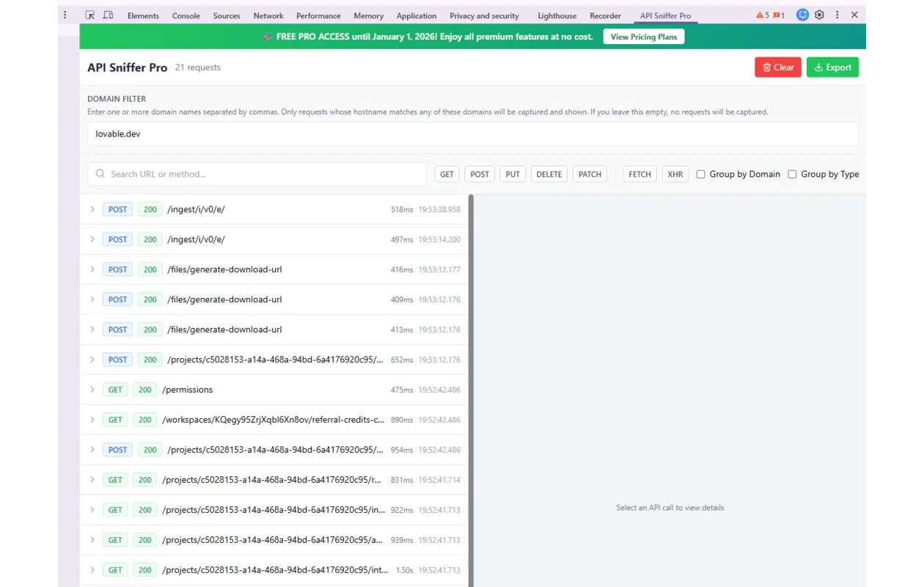Open Privacy and security tab
Image resolution: width=924 pixels, height=587 pixels.
[484, 15]
